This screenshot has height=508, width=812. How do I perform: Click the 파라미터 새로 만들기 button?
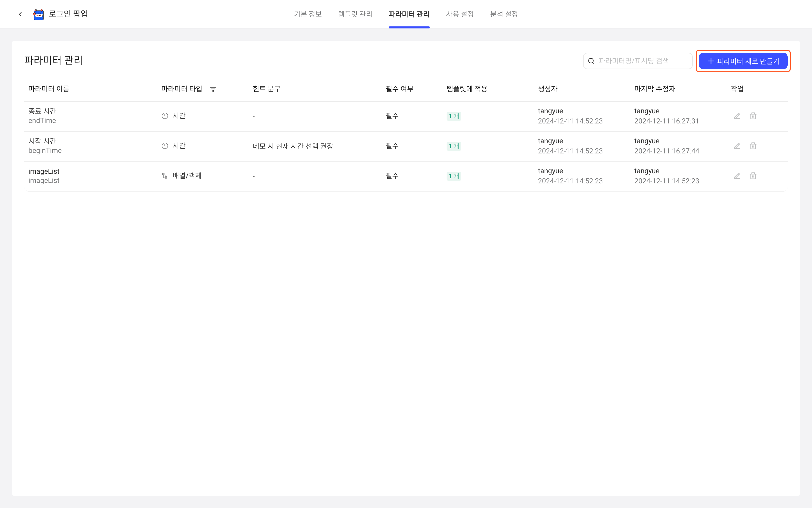(743, 61)
